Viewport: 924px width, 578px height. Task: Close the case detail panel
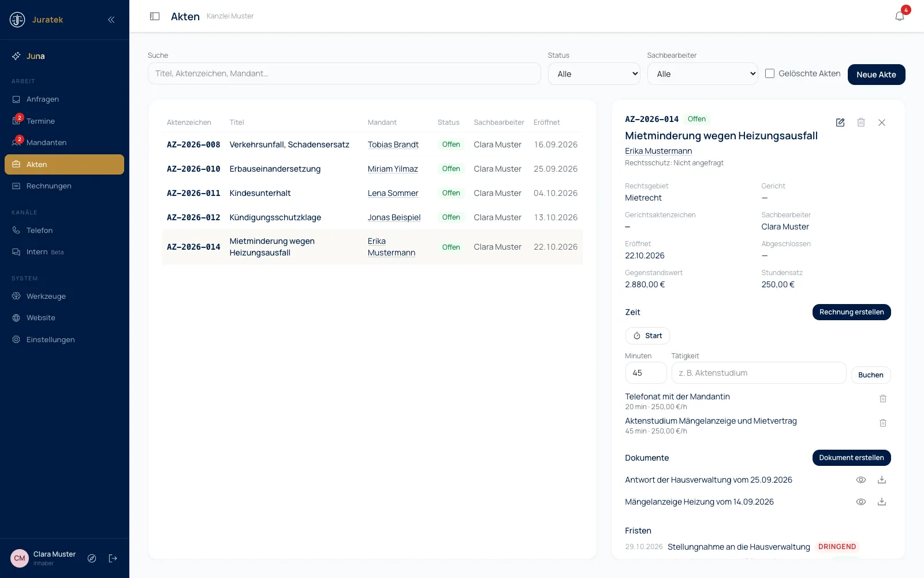click(882, 123)
